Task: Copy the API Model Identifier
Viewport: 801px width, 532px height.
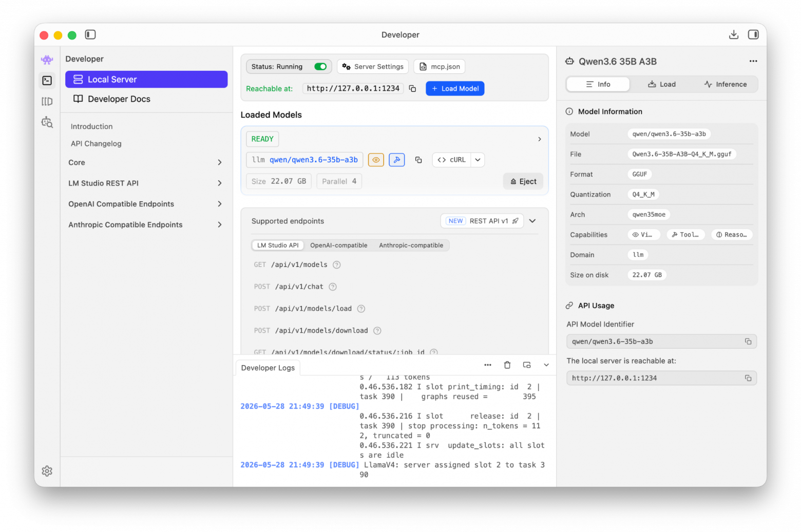Action: point(748,341)
